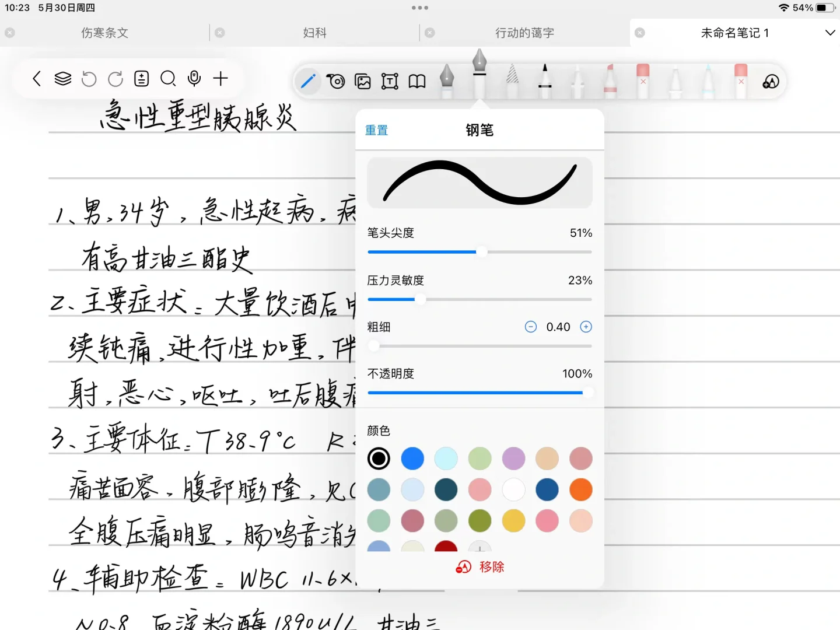The height and width of the screenshot is (630, 840).
Task: Open the search tool
Action: [169, 79]
